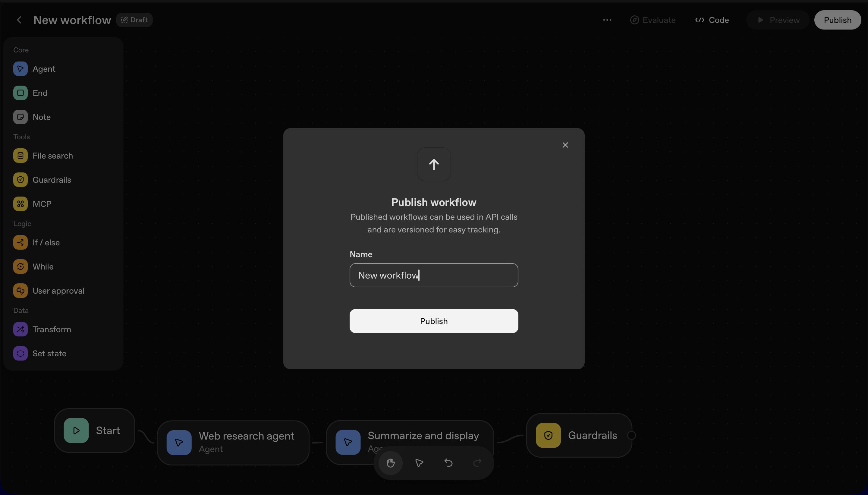Viewport: 868px width, 495px height.
Task: Choose the Set state icon
Action: pos(20,353)
